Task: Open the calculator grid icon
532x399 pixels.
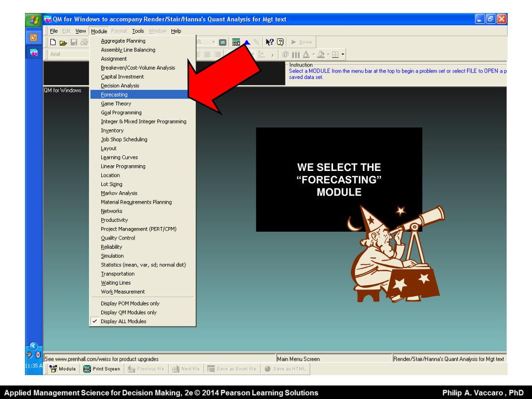Action: coord(236,43)
